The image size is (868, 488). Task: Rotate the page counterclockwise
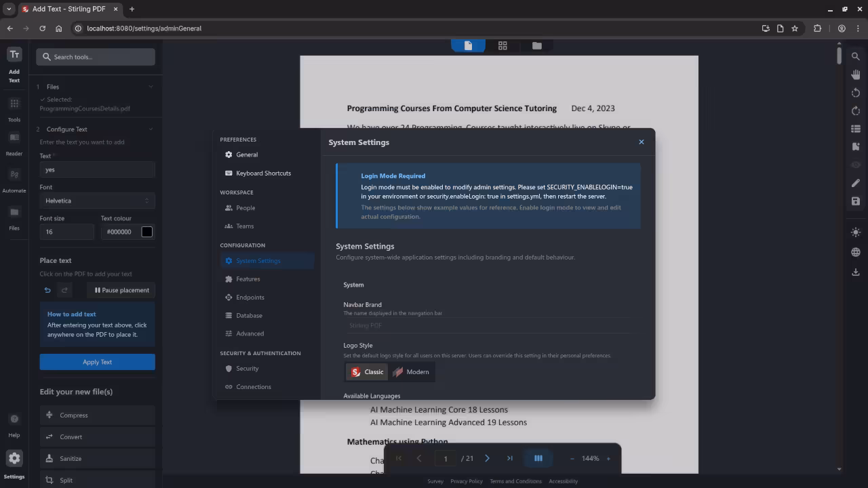tap(856, 93)
